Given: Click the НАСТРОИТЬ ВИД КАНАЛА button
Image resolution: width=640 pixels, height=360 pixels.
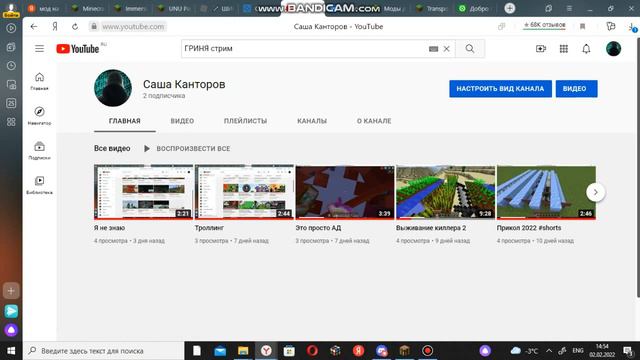Looking at the screenshot, I should point(500,89).
